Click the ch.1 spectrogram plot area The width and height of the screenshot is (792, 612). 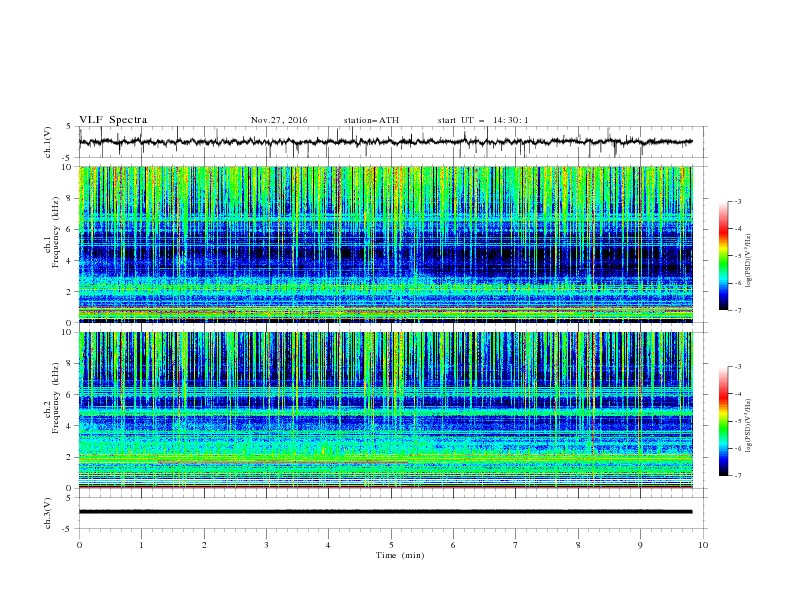(x=385, y=244)
